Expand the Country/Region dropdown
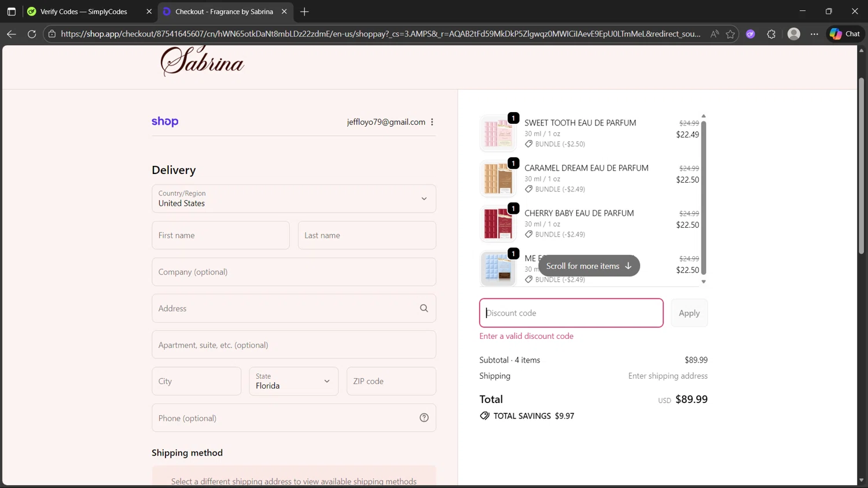This screenshot has width=868, height=488. (294, 198)
